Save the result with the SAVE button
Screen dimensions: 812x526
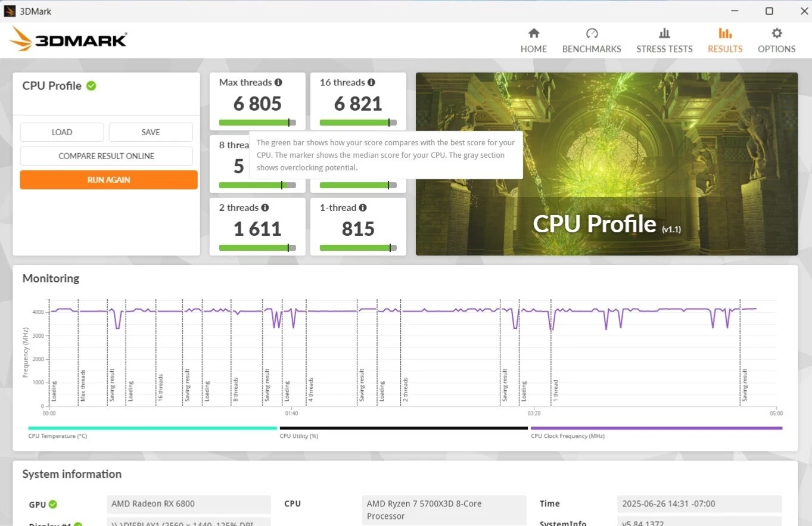(x=151, y=132)
